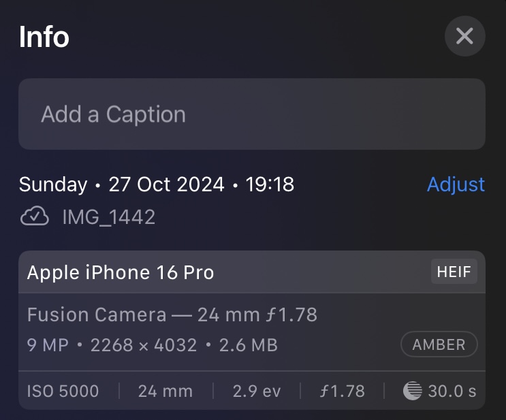Click the ISO 5000 value
The width and height of the screenshot is (506, 420).
[63, 391]
